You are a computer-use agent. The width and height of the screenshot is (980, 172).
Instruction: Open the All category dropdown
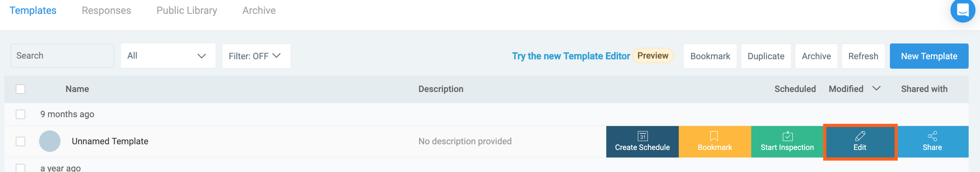pyautogui.click(x=168, y=56)
